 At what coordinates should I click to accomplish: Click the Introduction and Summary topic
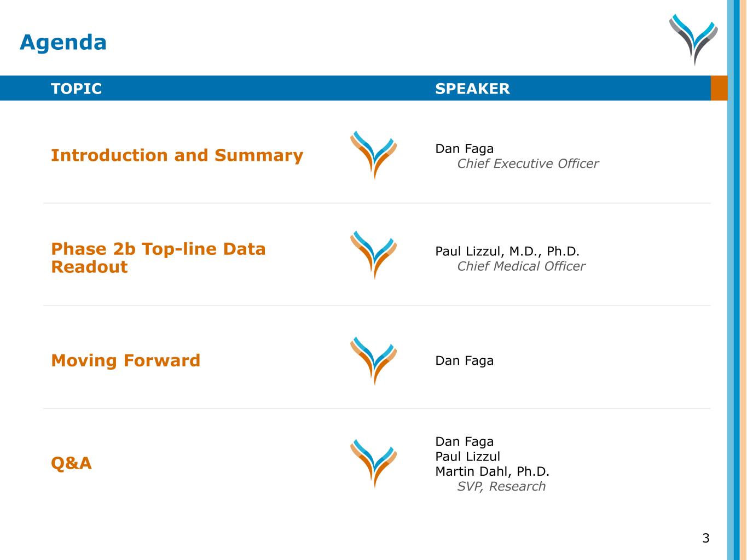pyautogui.click(x=177, y=155)
